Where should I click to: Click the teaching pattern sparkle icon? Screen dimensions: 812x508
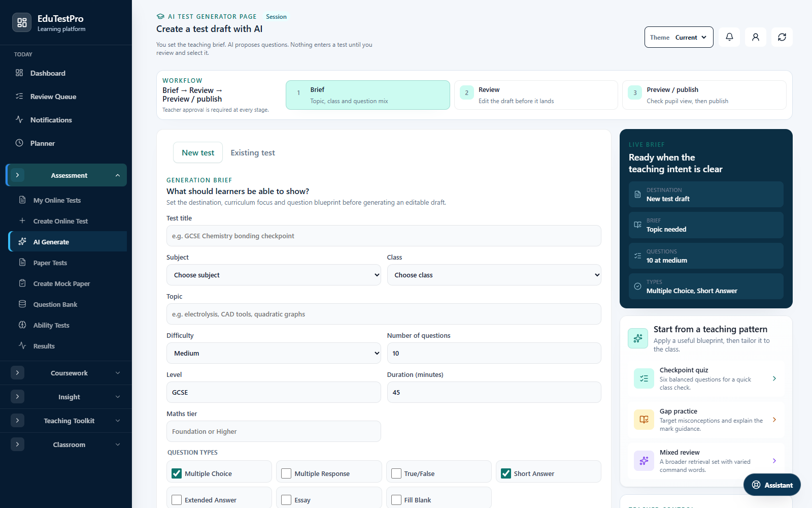tap(638, 338)
